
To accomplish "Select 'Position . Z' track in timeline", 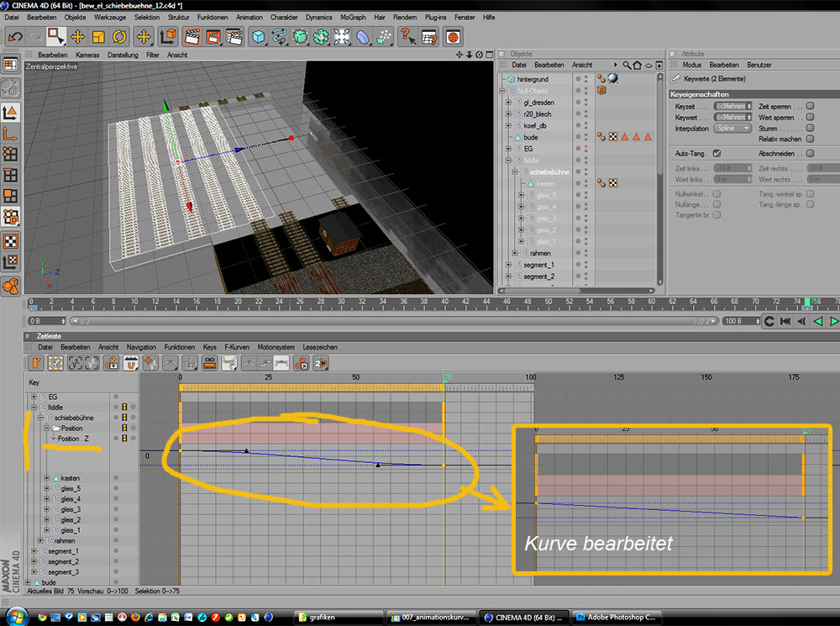I will point(72,439).
